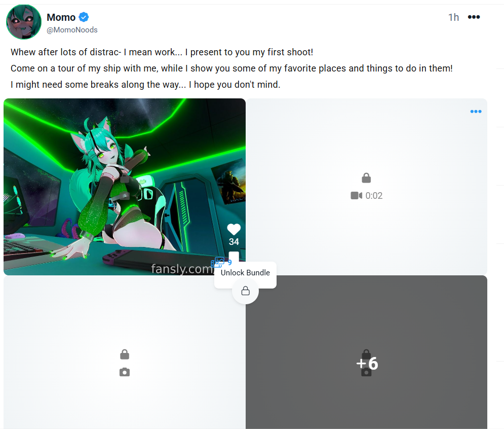
Task: Open the green-haired fox girl preview image
Action: [125, 187]
